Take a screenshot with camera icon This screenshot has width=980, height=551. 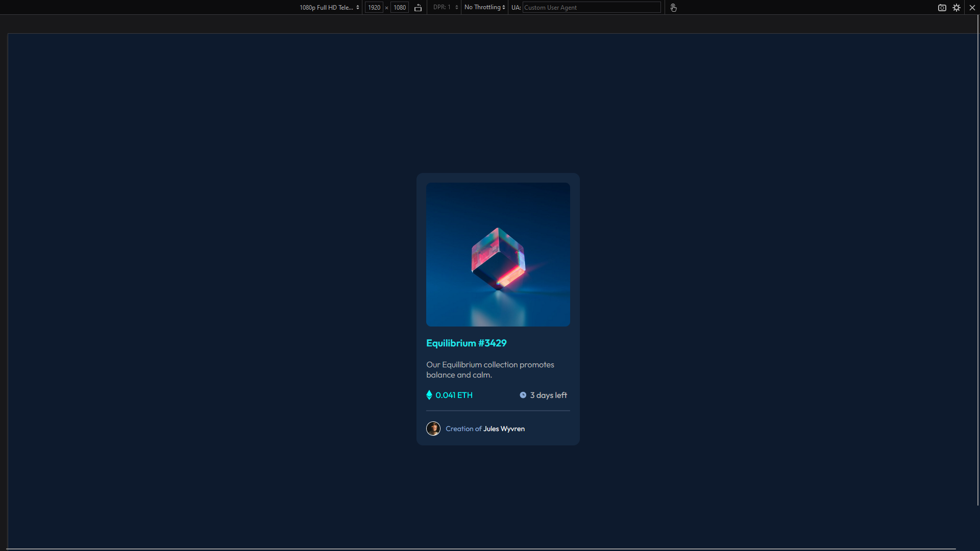942,8
